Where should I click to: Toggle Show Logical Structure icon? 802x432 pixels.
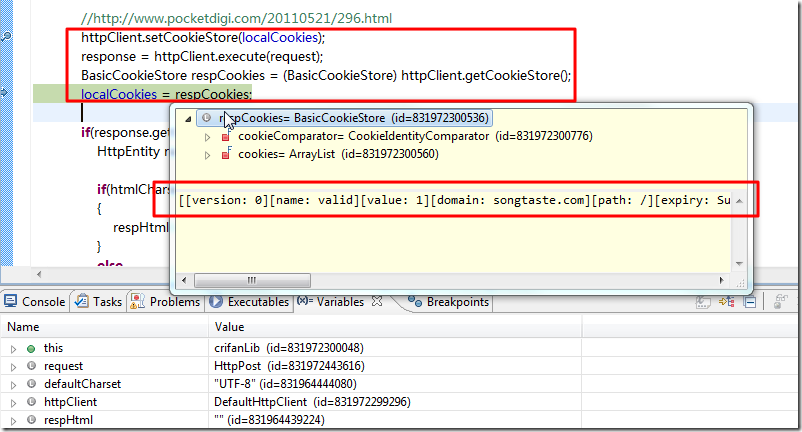727,302
